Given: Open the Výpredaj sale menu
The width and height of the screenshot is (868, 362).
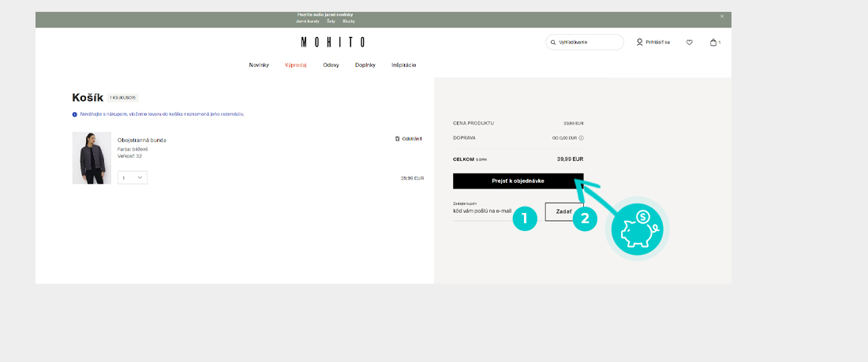Looking at the screenshot, I should (295, 65).
